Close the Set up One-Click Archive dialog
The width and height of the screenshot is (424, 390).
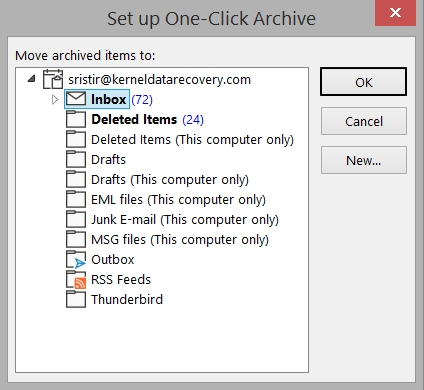pyautogui.click(x=395, y=13)
